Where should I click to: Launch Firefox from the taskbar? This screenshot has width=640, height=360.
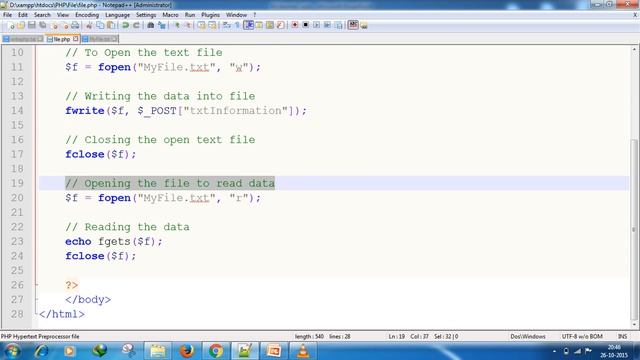click(187, 351)
